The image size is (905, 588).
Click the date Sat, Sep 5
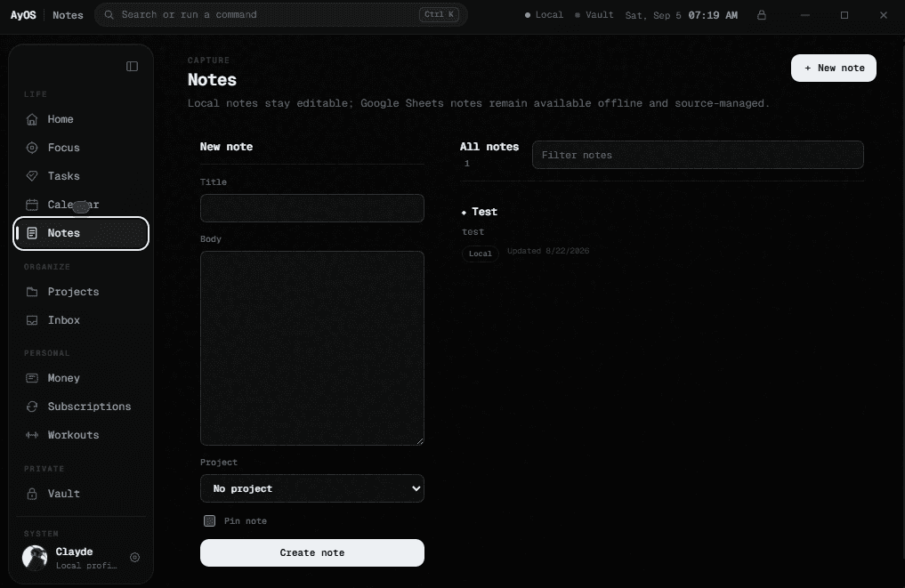tap(653, 16)
